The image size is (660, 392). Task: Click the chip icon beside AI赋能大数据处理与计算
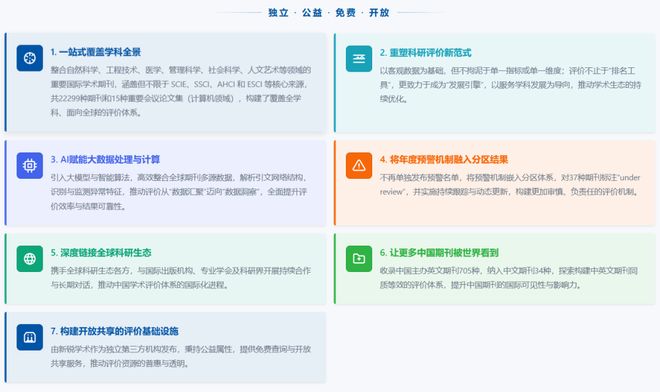(30, 165)
